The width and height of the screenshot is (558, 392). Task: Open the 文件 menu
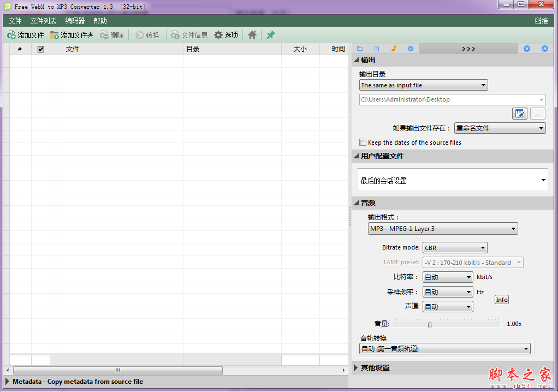point(15,21)
